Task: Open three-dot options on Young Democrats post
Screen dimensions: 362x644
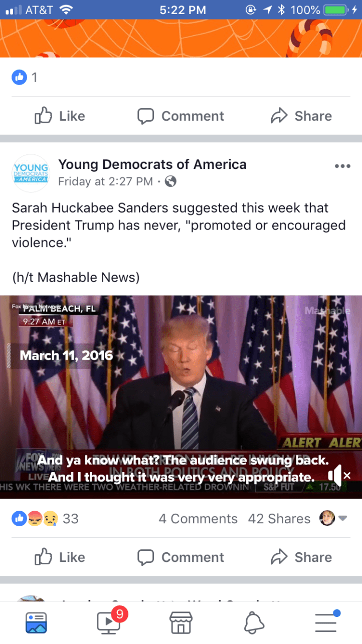Action: [342, 166]
